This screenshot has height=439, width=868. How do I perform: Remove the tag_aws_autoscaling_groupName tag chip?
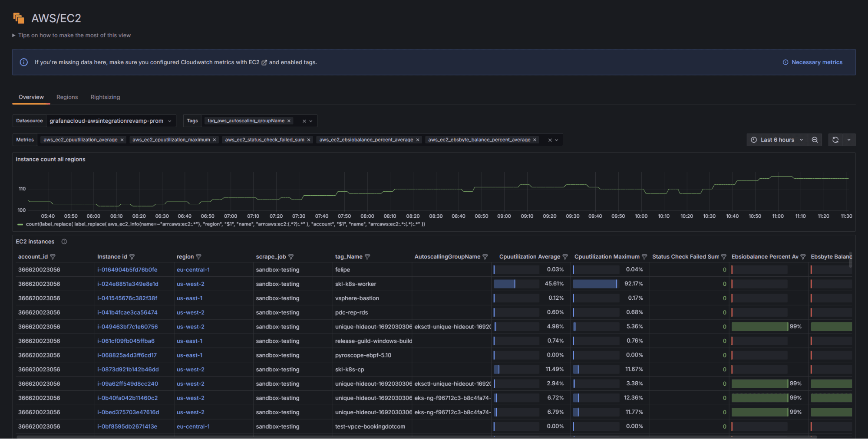click(x=289, y=121)
